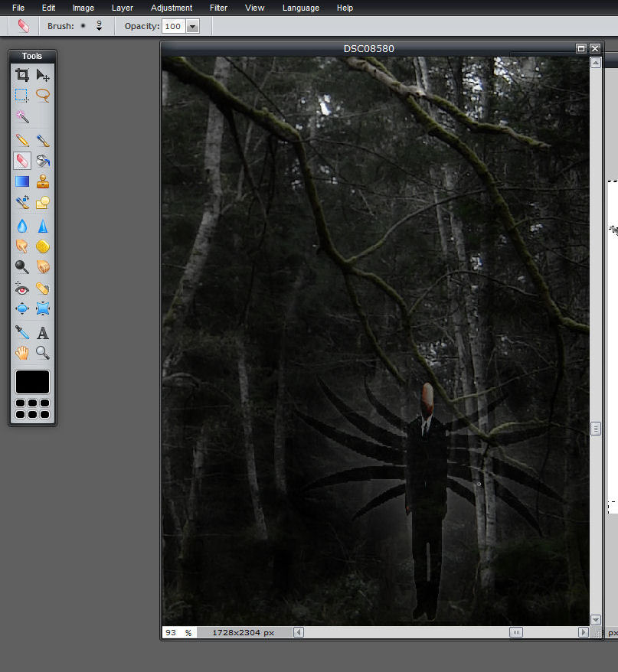The image size is (618, 672).
Task: Click the Tools panel header
Action: pos(32,56)
